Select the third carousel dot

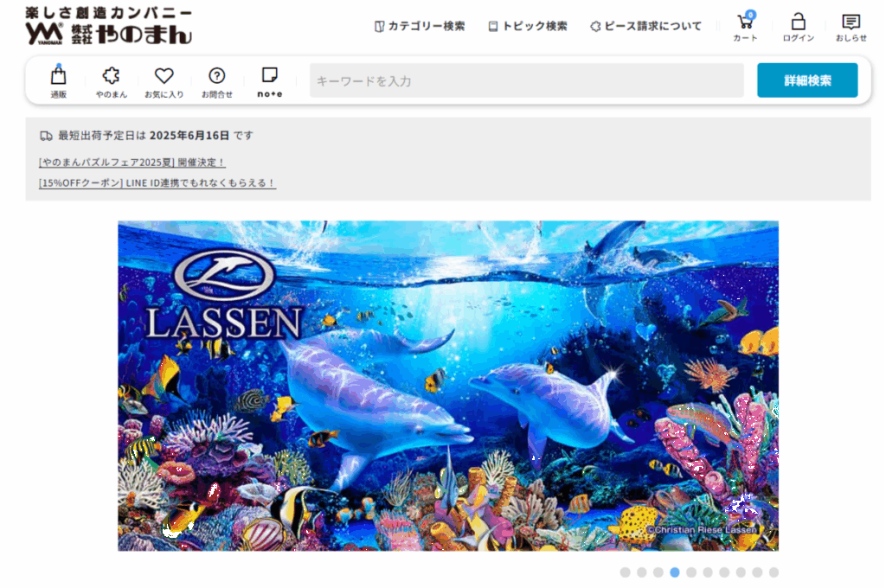[x=658, y=572]
